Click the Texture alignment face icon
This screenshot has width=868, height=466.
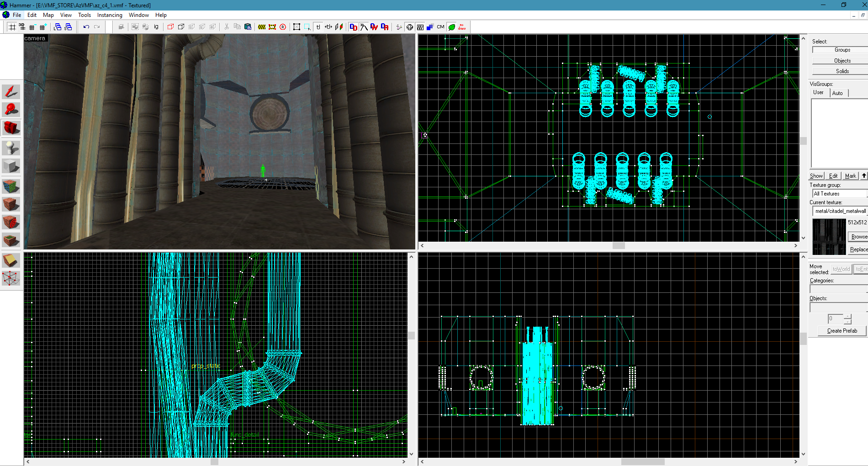click(339, 27)
